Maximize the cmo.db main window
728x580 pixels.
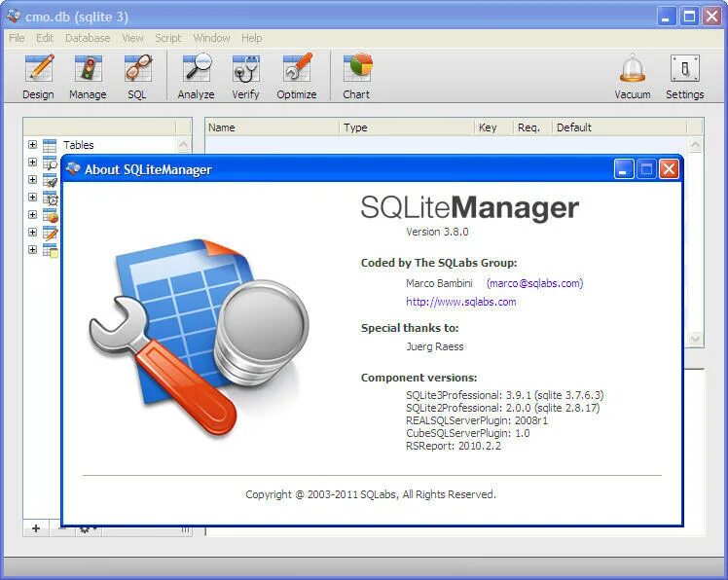(x=689, y=17)
